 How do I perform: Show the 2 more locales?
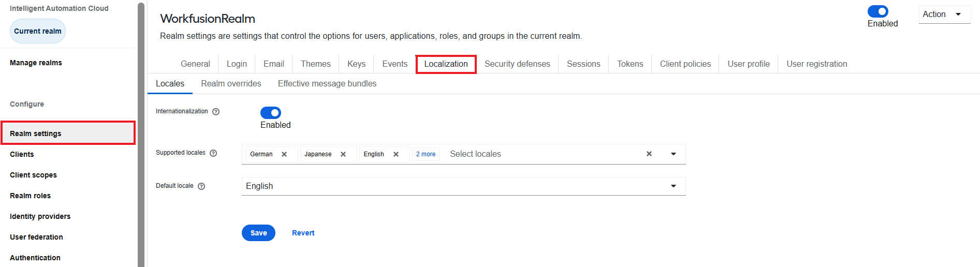click(426, 154)
